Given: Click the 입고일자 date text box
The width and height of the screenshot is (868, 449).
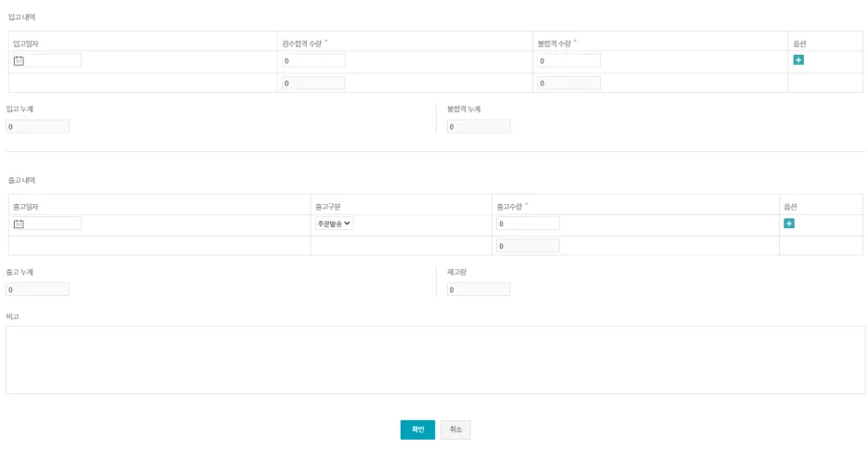Looking at the screenshot, I should click(x=53, y=61).
